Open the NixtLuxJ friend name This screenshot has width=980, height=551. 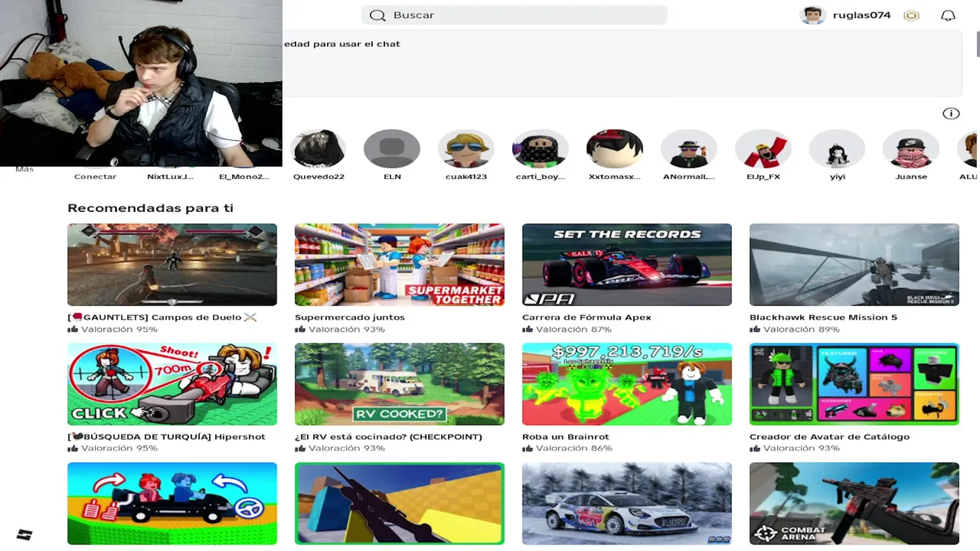click(170, 177)
